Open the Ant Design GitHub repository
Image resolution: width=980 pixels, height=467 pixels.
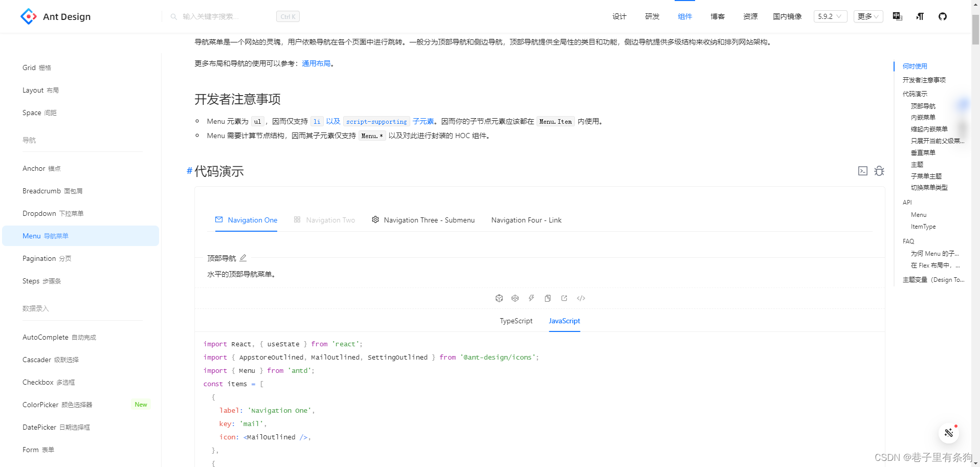click(943, 16)
